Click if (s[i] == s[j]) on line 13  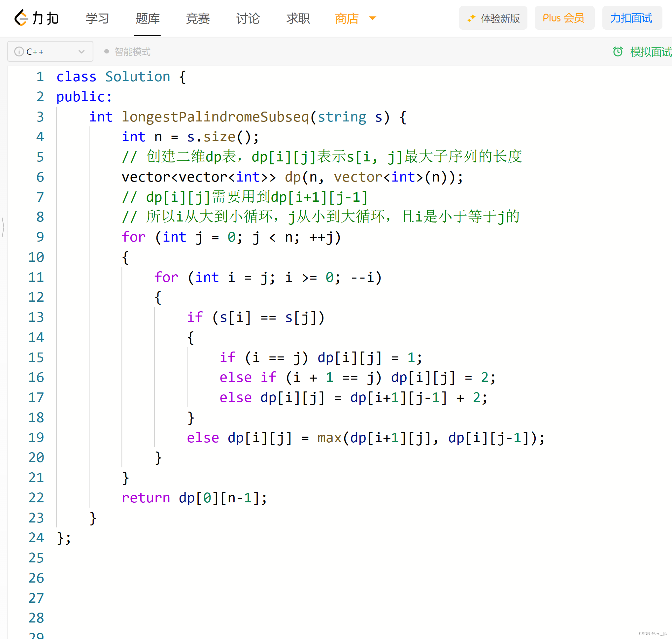256,318
